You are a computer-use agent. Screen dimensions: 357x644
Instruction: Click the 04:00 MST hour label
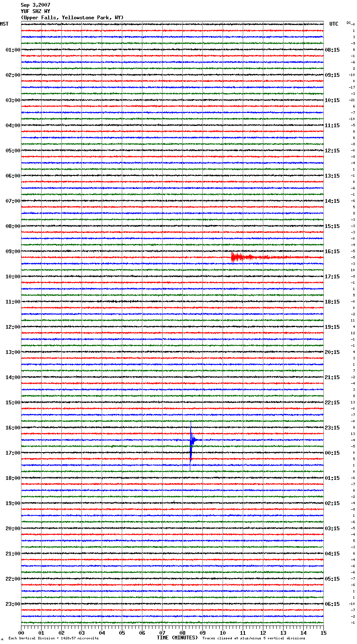pyautogui.click(x=13, y=126)
